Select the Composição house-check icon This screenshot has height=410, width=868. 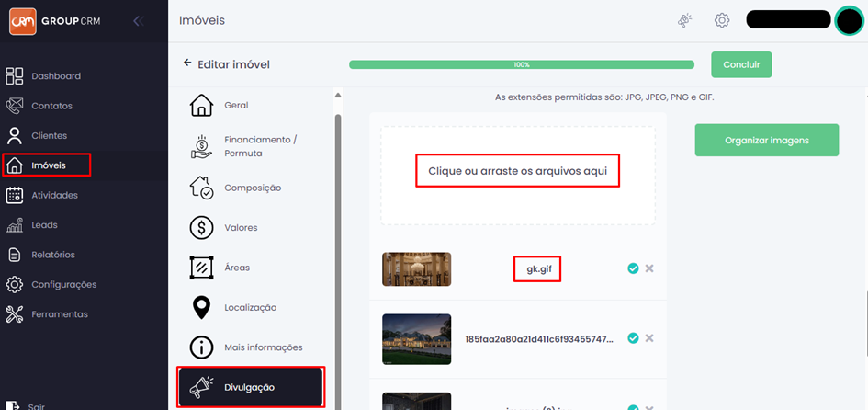[x=201, y=188]
